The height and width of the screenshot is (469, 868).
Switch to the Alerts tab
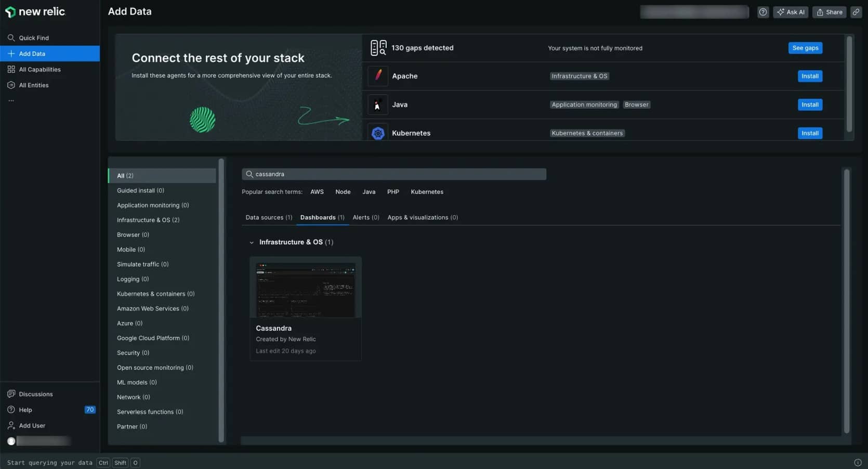pos(366,217)
